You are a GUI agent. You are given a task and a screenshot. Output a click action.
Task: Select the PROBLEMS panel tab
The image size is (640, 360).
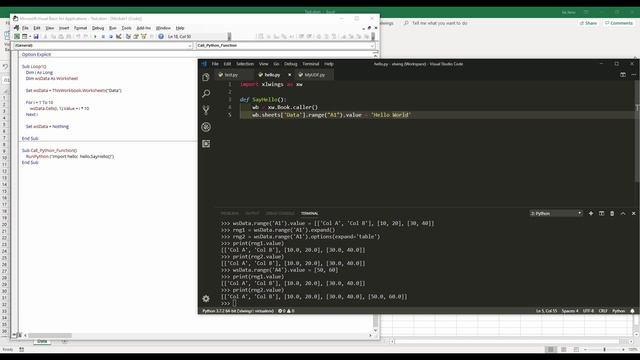coord(229,213)
